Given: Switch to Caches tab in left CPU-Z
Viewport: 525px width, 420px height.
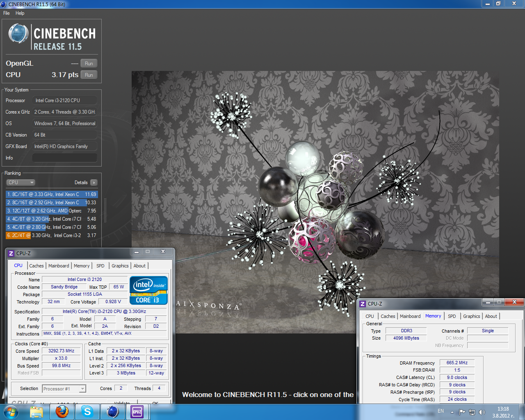Looking at the screenshot, I should (37, 266).
